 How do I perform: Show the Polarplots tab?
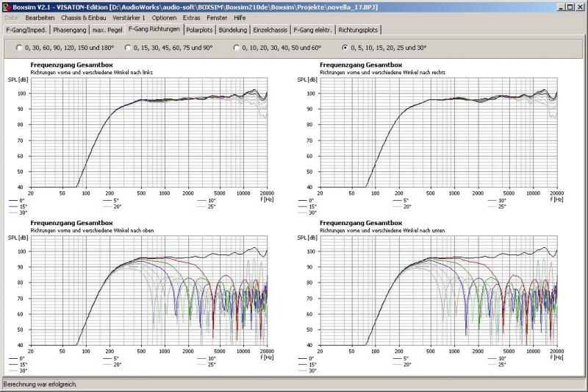tap(199, 30)
